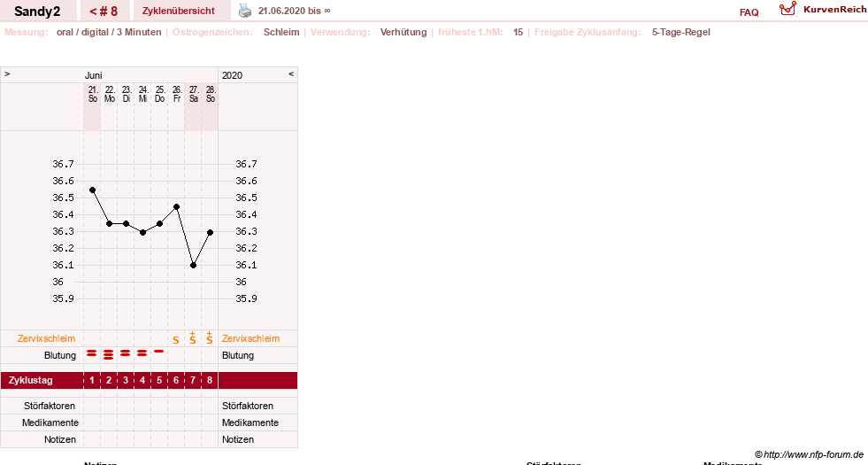Click cycle day 4 cell
Screen dimensions: 868x465
[142, 381]
